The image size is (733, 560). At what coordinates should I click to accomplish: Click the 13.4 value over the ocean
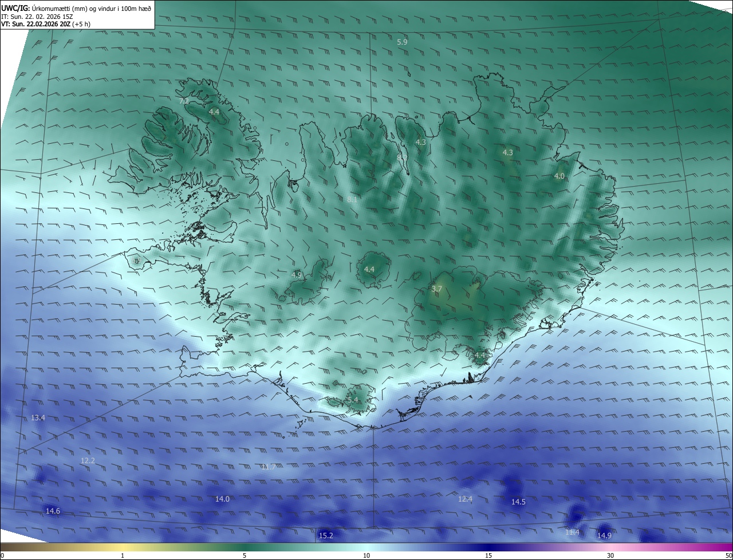[38, 418]
